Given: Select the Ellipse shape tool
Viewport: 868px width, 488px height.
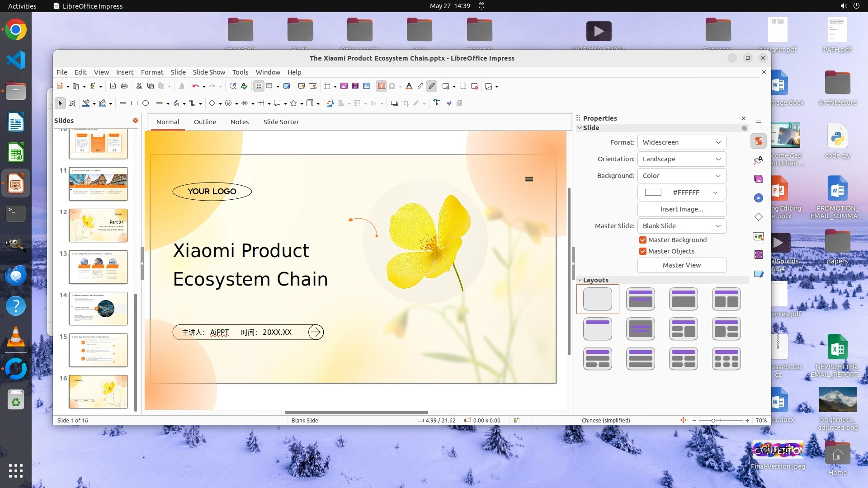Looking at the screenshot, I should point(146,103).
